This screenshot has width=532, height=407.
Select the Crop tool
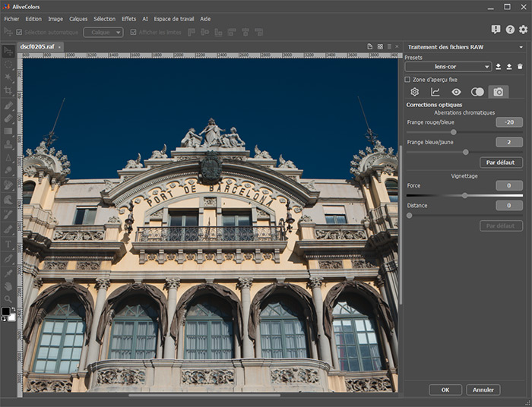point(8,91)
